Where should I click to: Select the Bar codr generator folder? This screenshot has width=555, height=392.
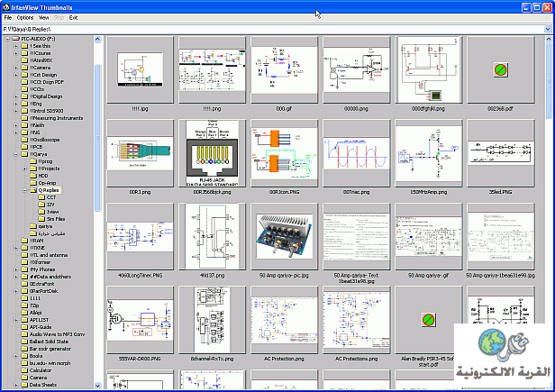click(x=50, y=349)
